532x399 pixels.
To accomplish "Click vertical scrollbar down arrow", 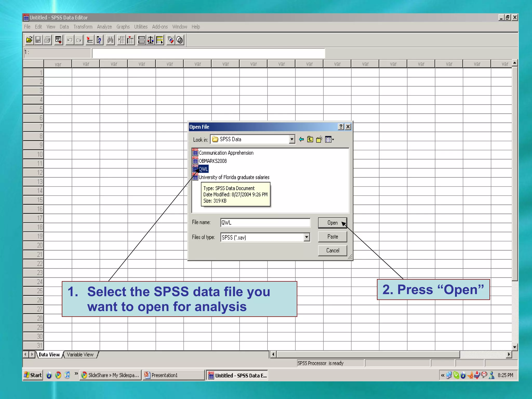I will point(515,347).
